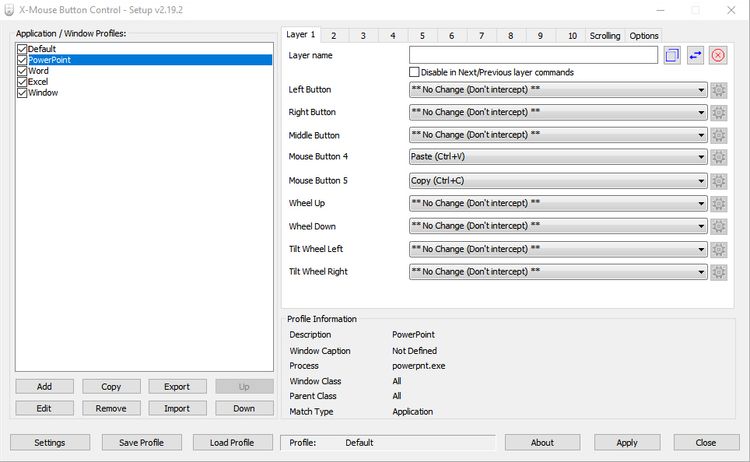Click the Save Profile button
This screenshot has width=750, height=462.
(x=142, y=443)
